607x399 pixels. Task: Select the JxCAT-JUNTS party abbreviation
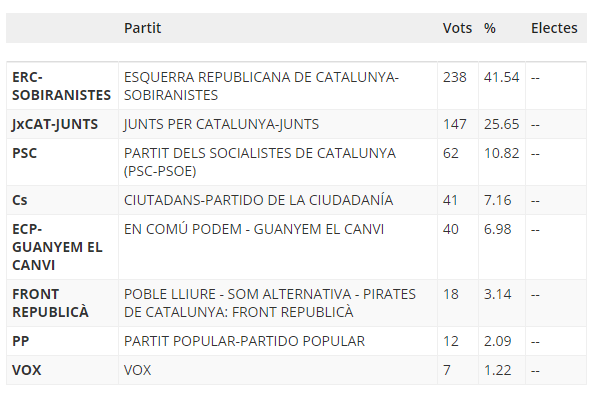55,124
